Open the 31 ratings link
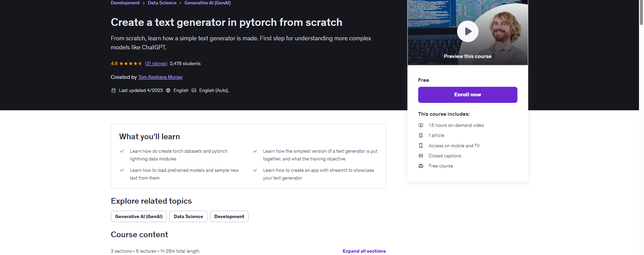Screen dimensions: 644x255 point(156,63)
